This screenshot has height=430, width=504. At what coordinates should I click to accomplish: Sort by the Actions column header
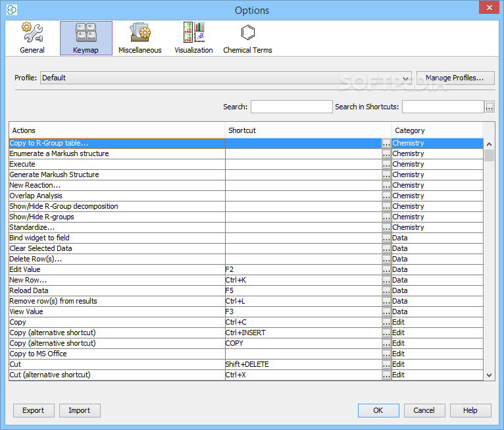[117, 130]
